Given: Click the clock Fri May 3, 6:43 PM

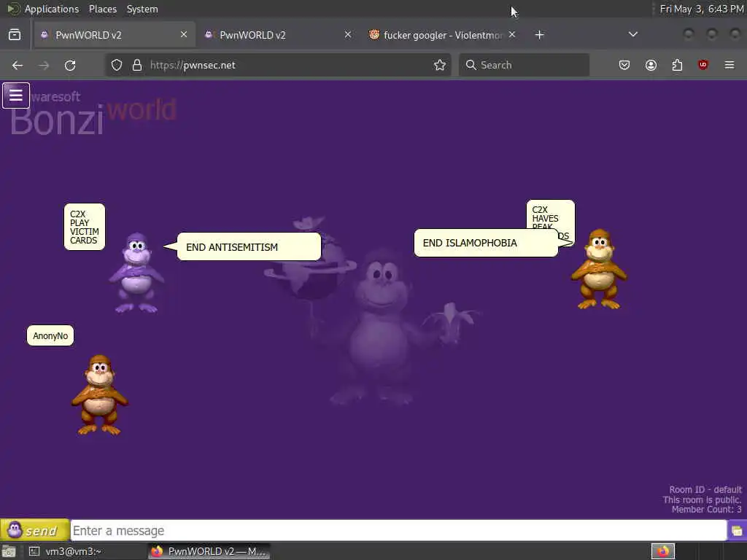Looking at the screenshot, I should click(x=702, y=9).
